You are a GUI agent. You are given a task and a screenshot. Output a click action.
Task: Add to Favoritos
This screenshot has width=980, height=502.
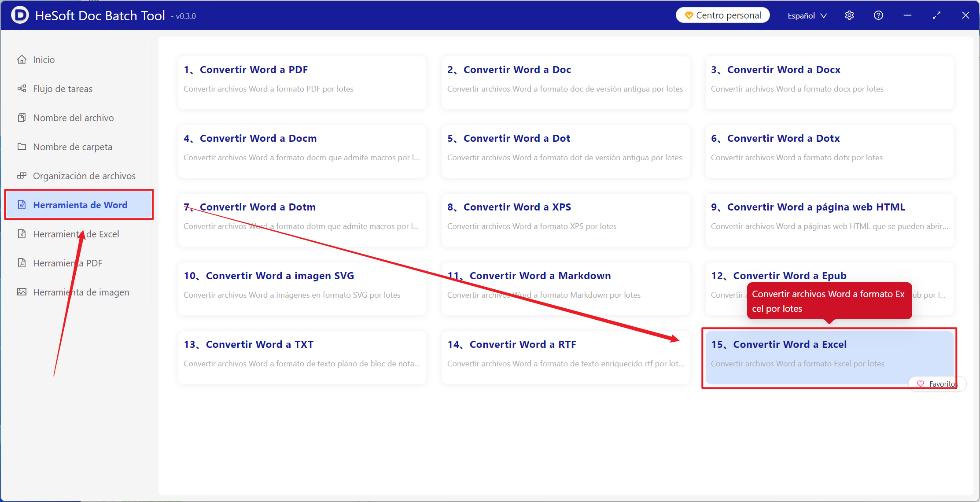[x=937, y=384]
